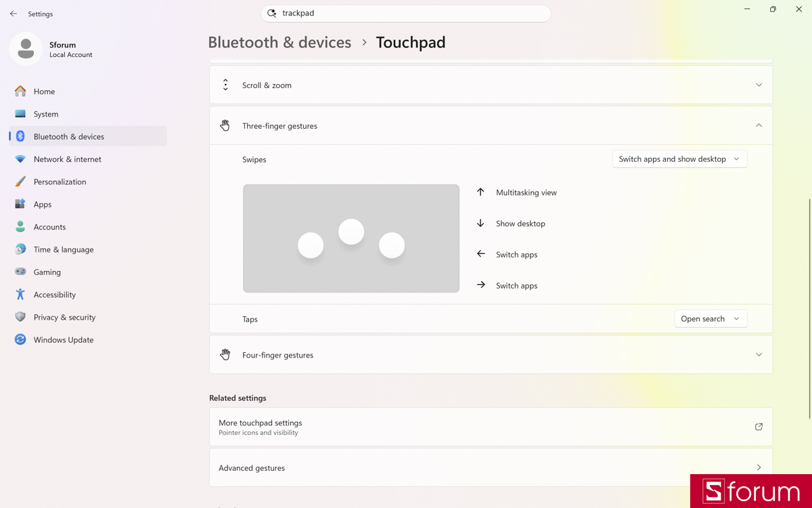
Task: Click the Scroll & zoom arrows icon
Action: (225, 85)
